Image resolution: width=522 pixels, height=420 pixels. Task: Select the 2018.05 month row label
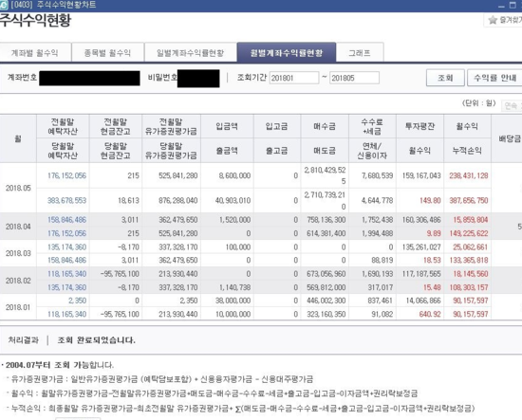(x=18, y=188)
